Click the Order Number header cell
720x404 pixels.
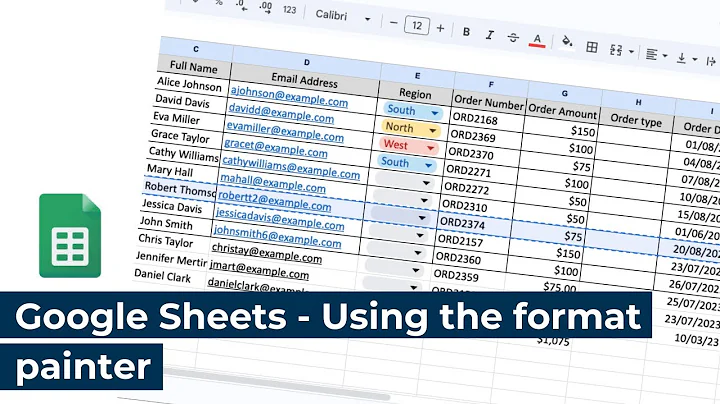[489, 102]
